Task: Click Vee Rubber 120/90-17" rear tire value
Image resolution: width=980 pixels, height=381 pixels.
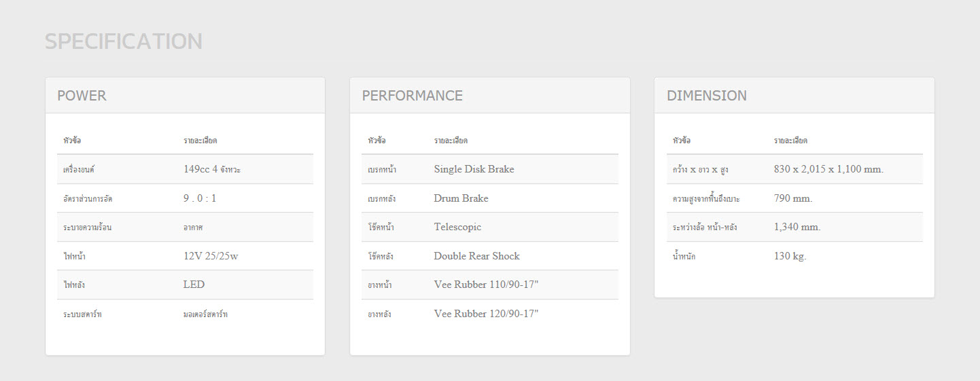Action: click(x=486, y=314)
